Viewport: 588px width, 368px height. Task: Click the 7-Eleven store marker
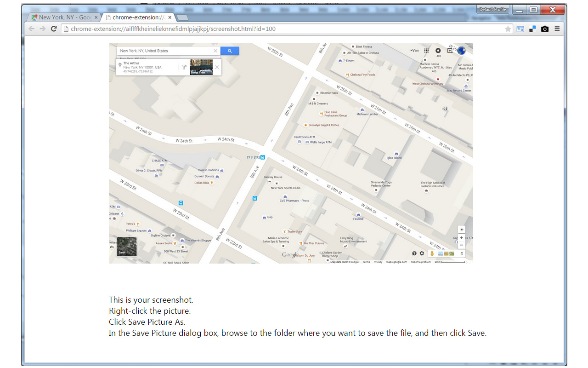click(340, 61)
